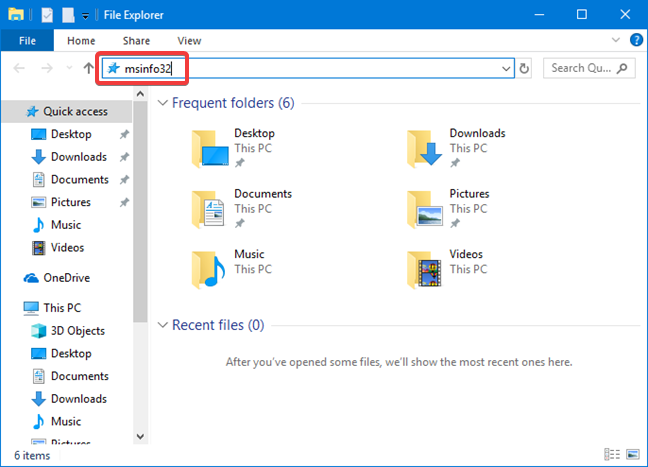Expand the ribbon using the chevron
This screenshot has height=467, width=648.
pos(615,40)
